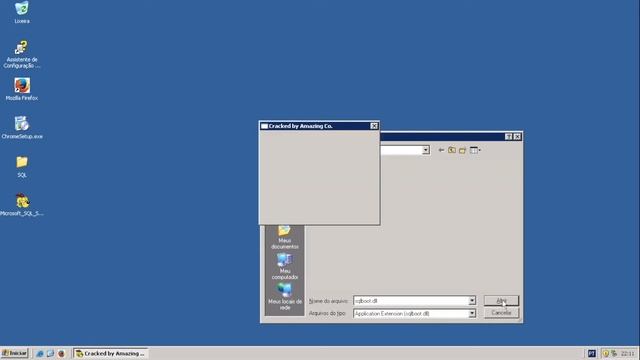Expand the look-in folder dropdown

tap(426, 150)
